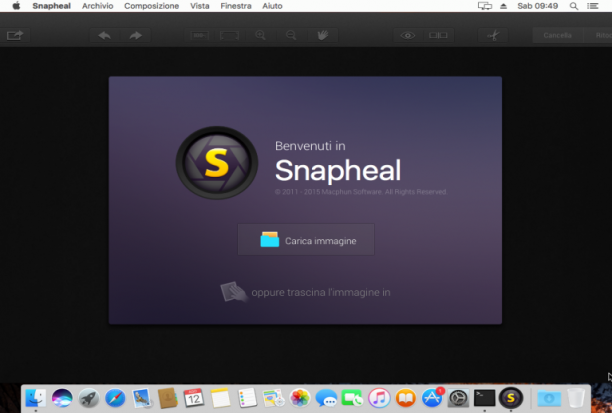Open Messages speech bubble icon in Dock
Viewport: 612px width, 413px height.
click(x=326, y=398)
